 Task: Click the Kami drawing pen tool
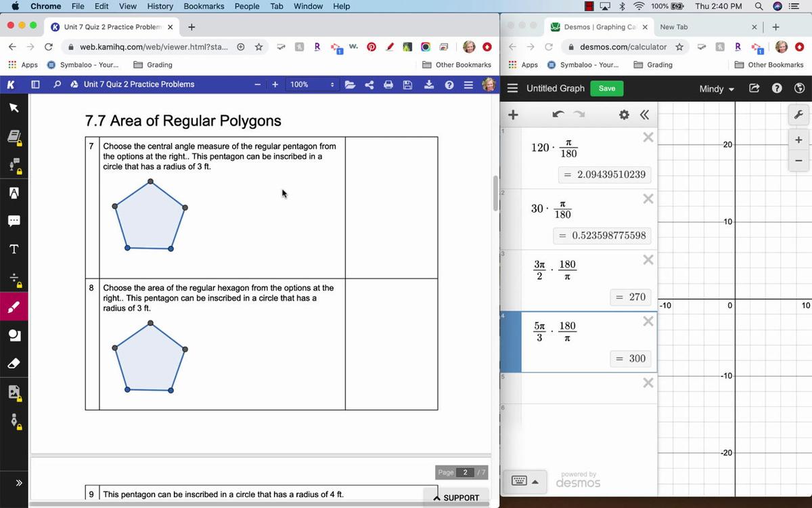14,308
